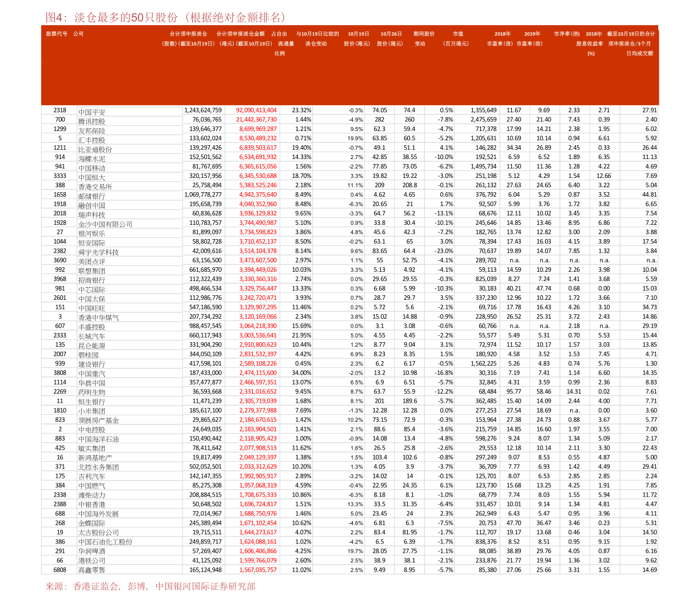The height and width of the screenshot is (603, 700).
Task: Select company name 金沙中国有限公司
Action: 106,224
